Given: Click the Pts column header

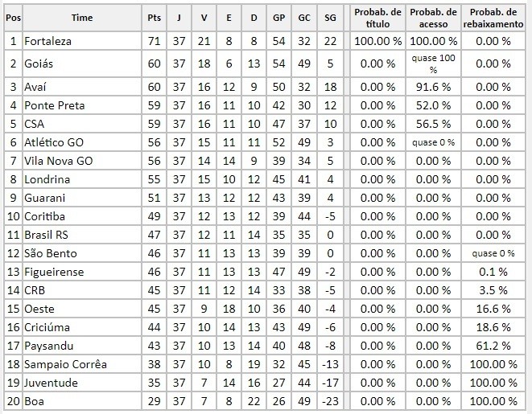Looking at the screenshot, I should point(154,18).
